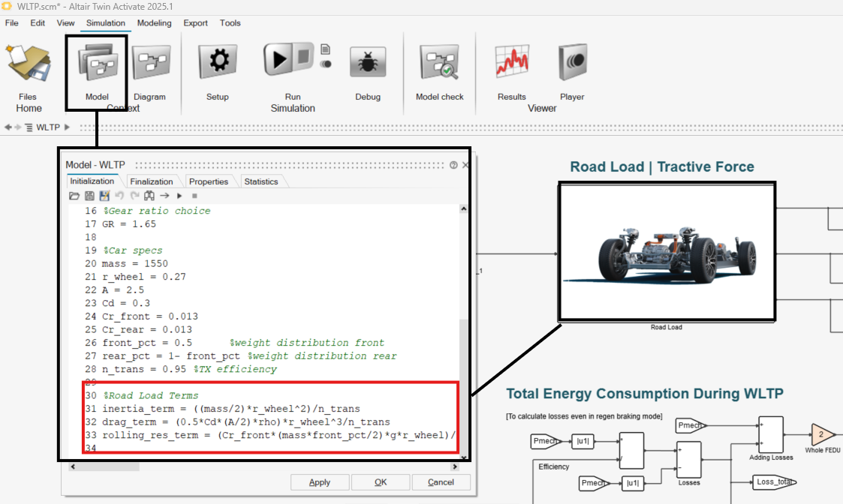Select the WLTP breadcrumb label
843x504 pixels.
(x=48, y=127)
